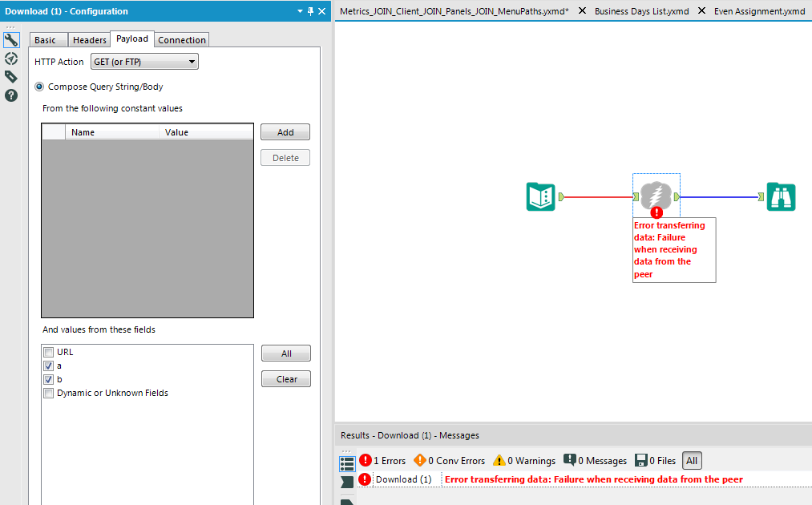
Task: Click the Messages list icon in Results pane
Action: [347, 462]
